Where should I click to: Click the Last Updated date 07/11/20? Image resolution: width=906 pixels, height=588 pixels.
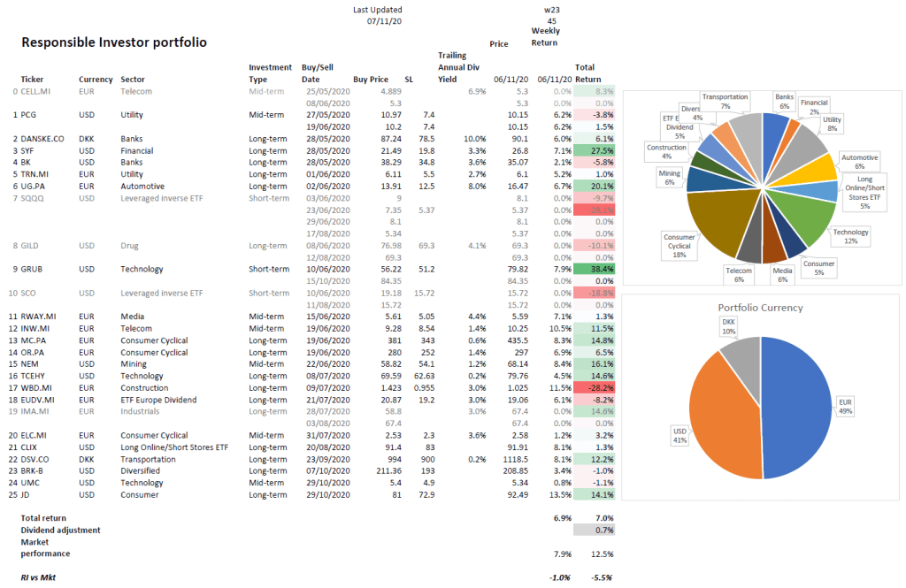(x=384, y=21)
